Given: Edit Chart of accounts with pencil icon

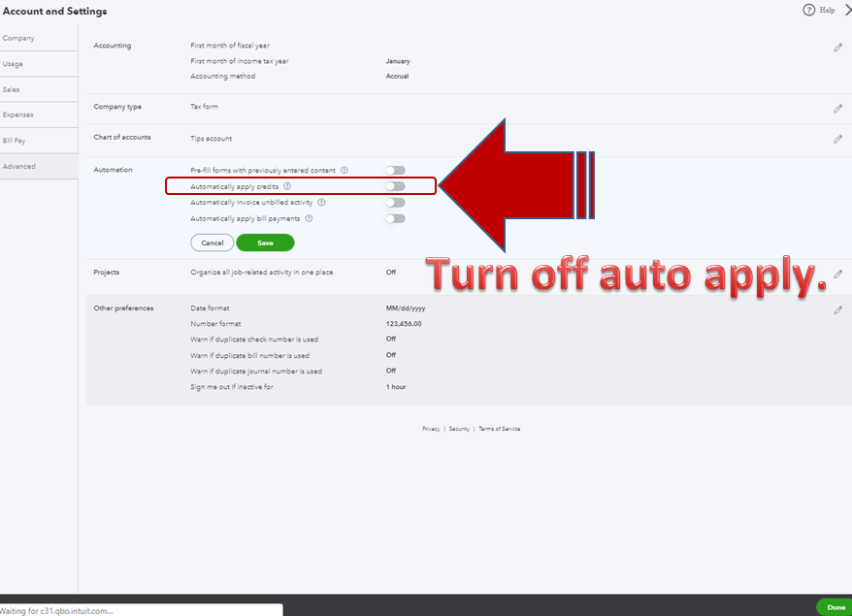Looking at the screenshot, I should 837,139.
